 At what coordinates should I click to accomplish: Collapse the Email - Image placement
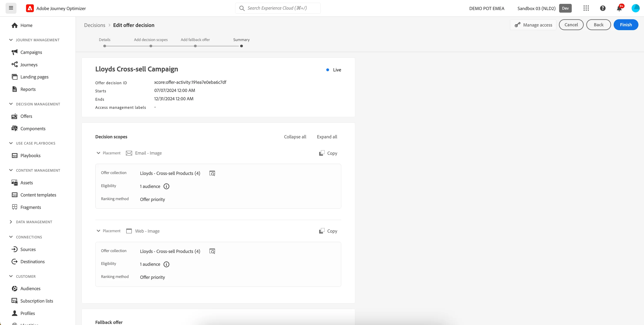pos(99,153)
